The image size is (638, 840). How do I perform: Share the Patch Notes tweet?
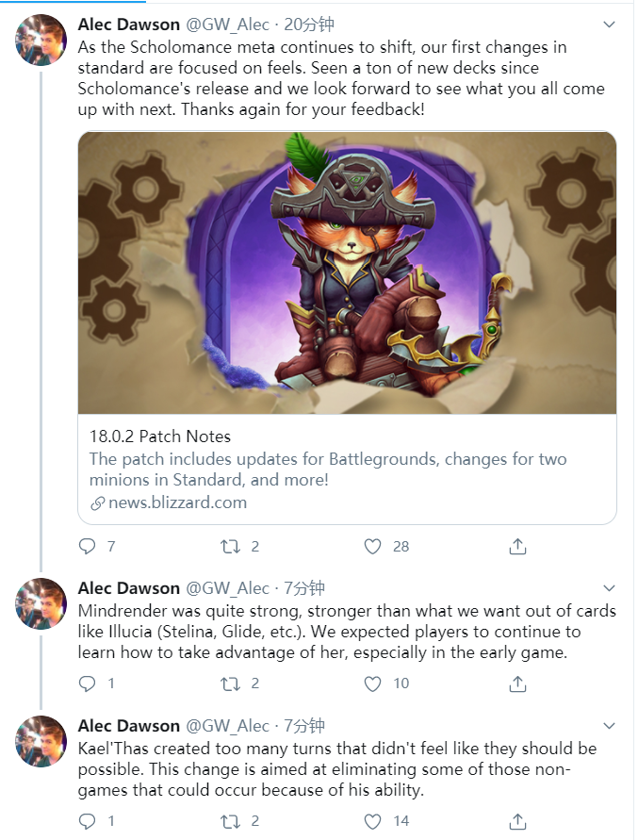click(517, 546)
